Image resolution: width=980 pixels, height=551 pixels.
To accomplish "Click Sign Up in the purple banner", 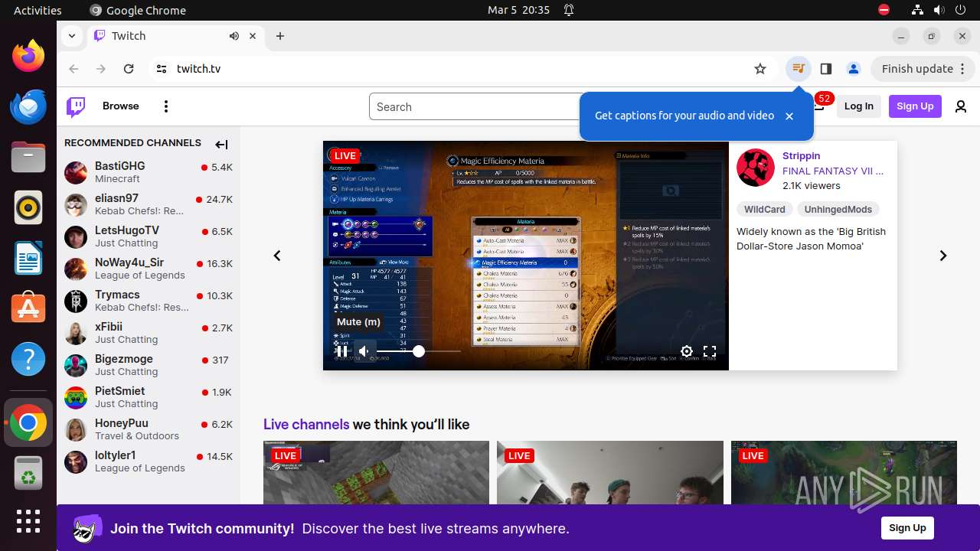I will [907, 528].
